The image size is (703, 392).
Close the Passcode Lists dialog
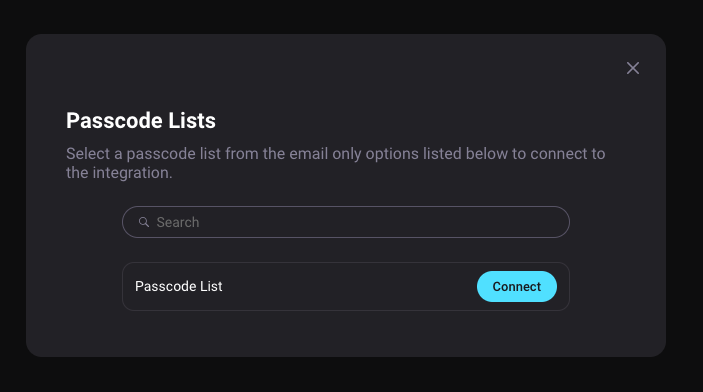pos(633,68)
